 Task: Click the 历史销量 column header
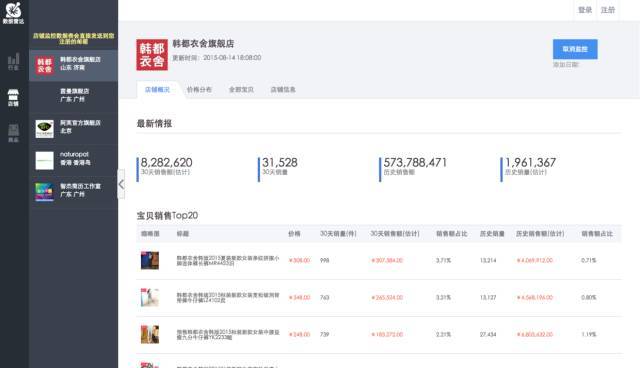coord(492,234)
